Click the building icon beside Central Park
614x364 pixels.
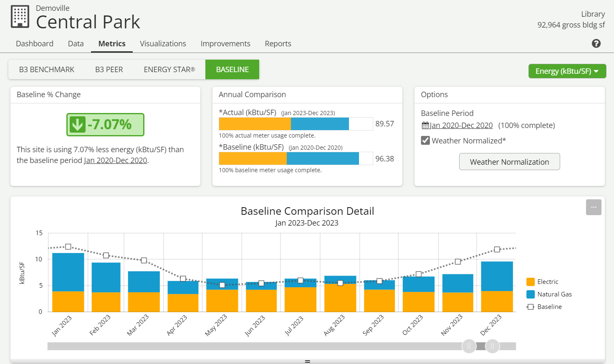[x=20, y=17]
